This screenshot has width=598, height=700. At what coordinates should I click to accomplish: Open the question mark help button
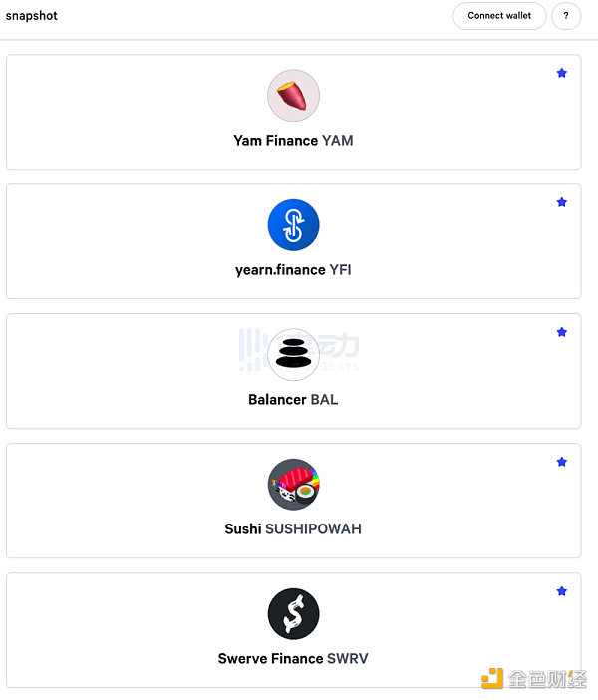(x=566, y=16)
